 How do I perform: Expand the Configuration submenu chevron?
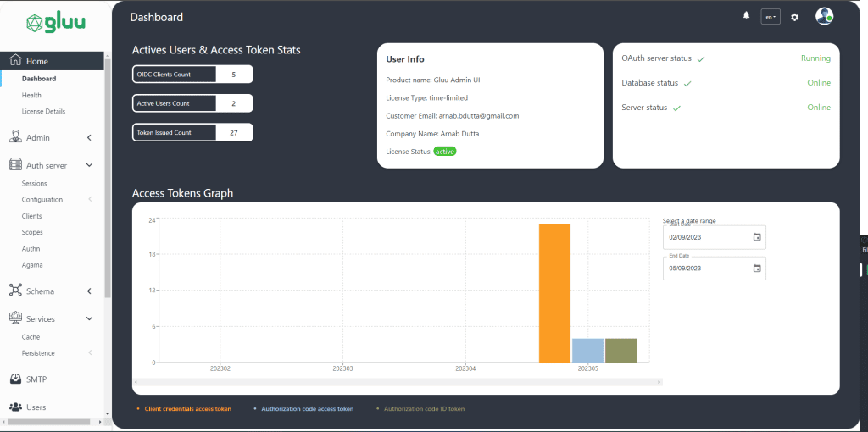[x=90, y=199]
